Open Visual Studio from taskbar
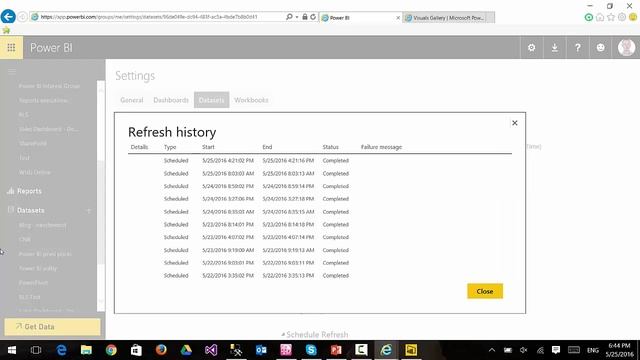The image size is (640, 360). click(x=211, y=350)
